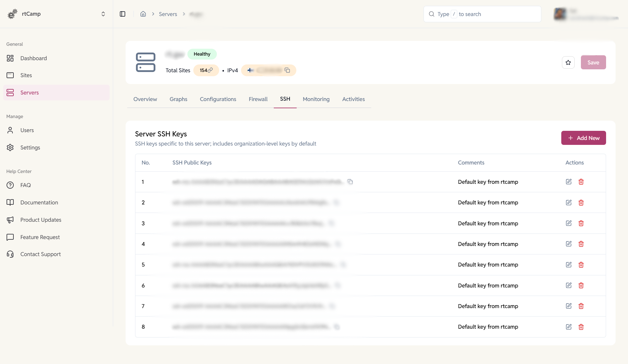Star this server as favorite
This screenshot has width=628, height=364.
coord(568,62)
